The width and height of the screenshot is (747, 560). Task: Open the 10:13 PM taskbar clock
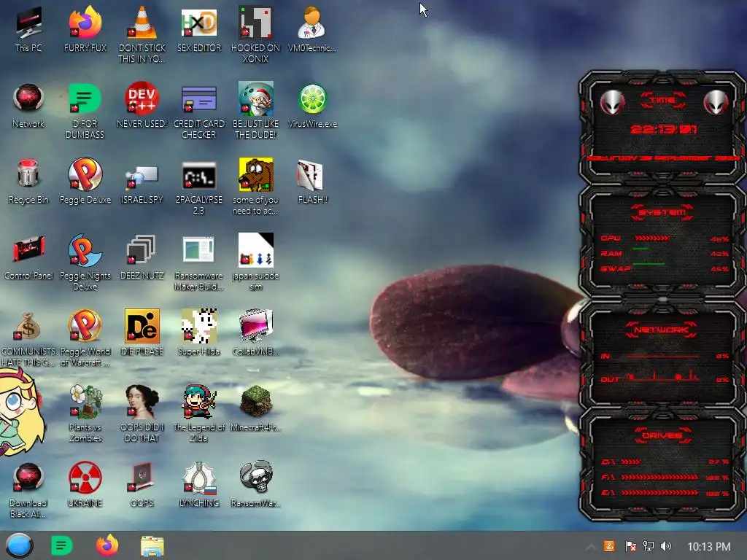point(709,547)
